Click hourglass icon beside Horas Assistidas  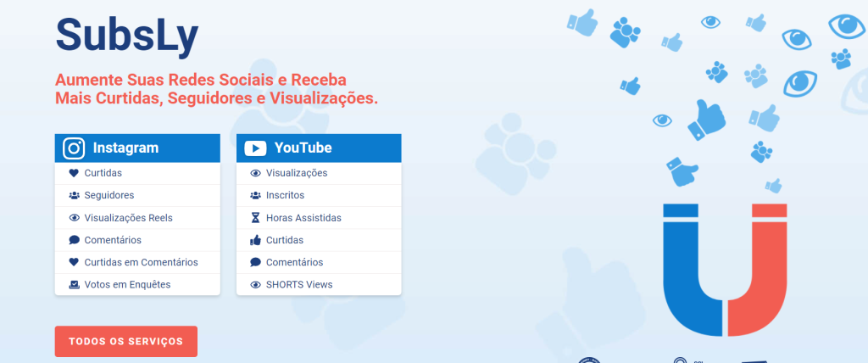[x=255, y=218]
